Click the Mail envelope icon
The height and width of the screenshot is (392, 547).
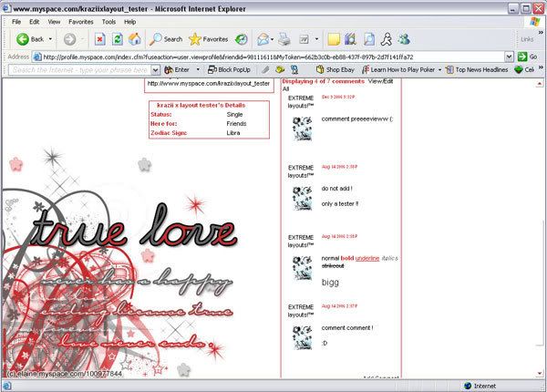[263, 39]
